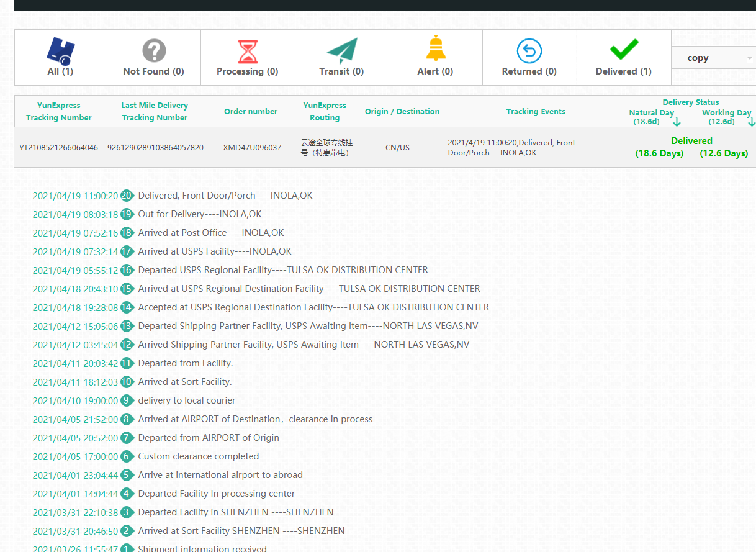
Task: Sort by Working Day arrow
Action: click(x=752, y=122)
